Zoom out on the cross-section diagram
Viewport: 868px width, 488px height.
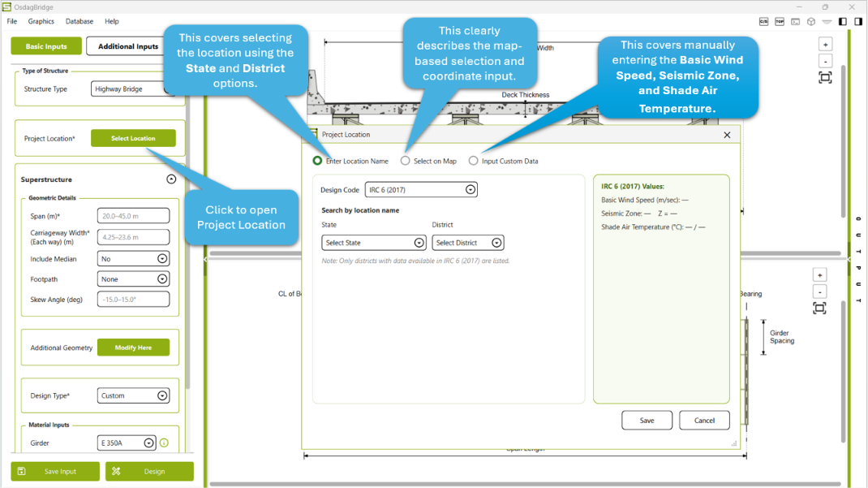(825, 61)
